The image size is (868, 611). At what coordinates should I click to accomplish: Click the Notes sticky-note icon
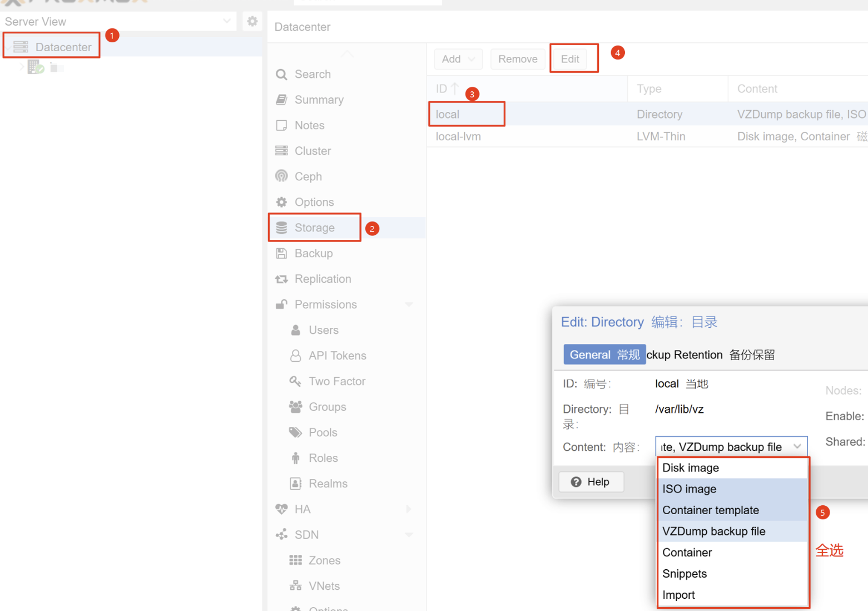281,125
